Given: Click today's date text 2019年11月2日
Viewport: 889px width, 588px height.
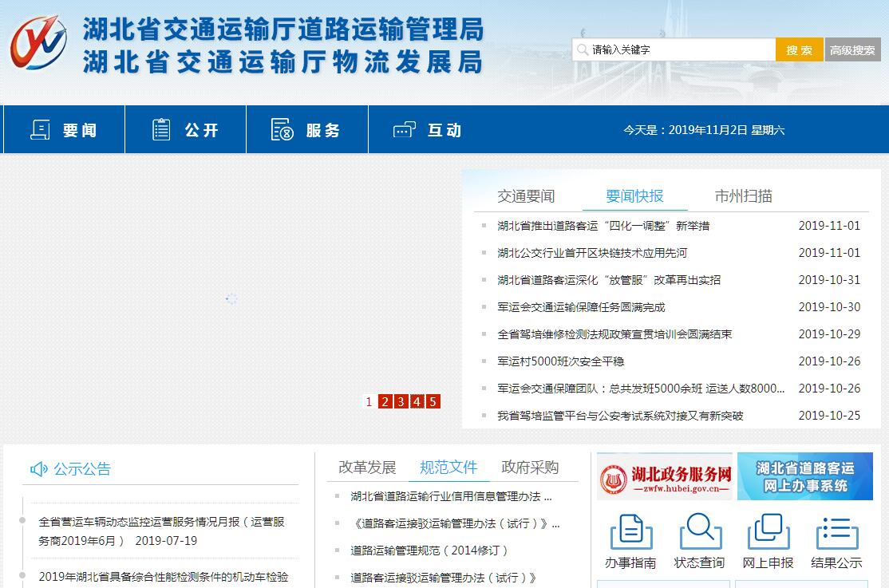Looking at the screenshot, I should click(x=708, y=130).
